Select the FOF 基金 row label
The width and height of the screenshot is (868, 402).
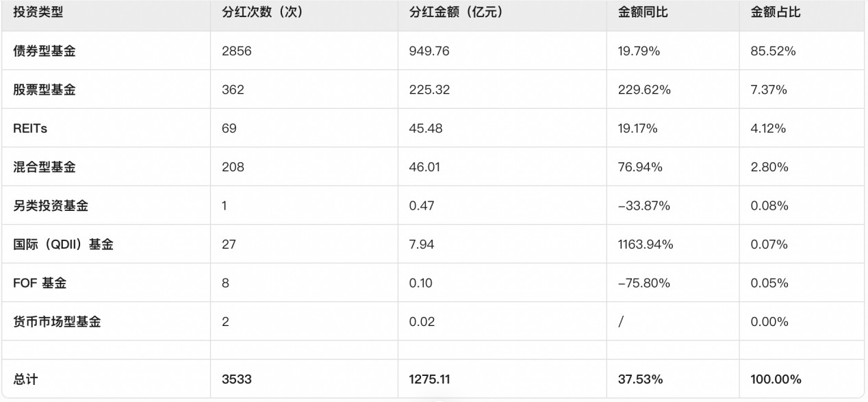point(40,283)
